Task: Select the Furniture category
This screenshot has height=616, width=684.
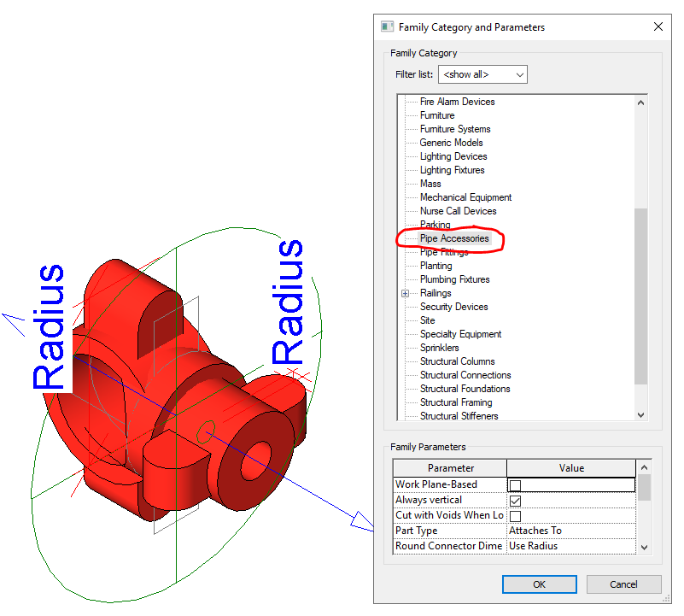Action: click(437, 115)
